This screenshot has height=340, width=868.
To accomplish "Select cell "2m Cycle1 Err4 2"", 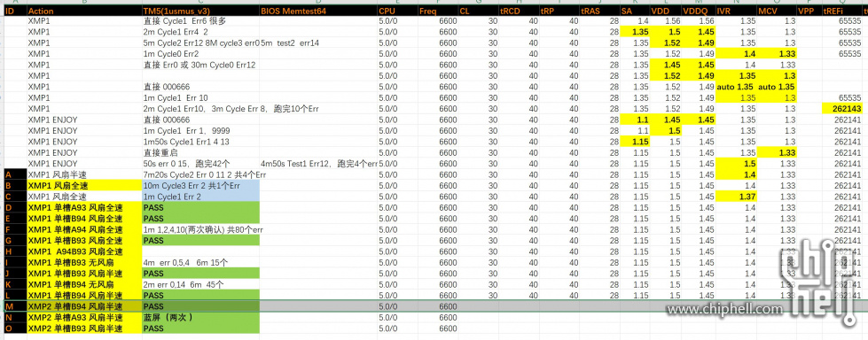I will [200, 32].
